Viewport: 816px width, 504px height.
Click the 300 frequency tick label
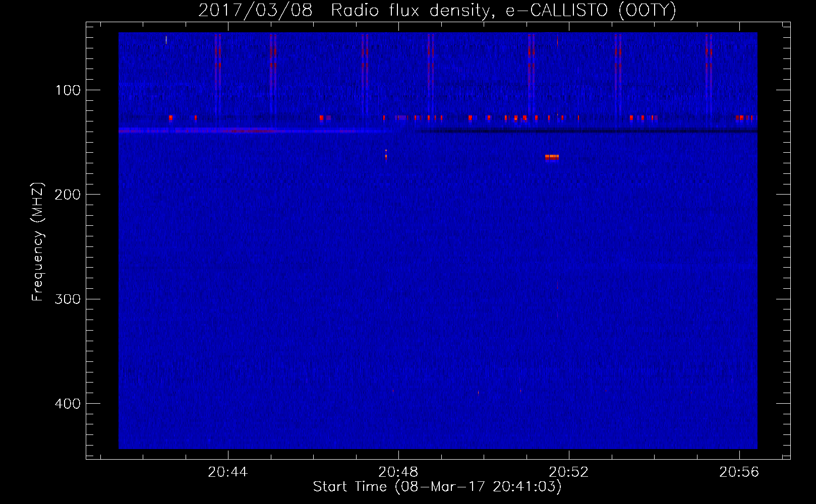tap(68, 299)
